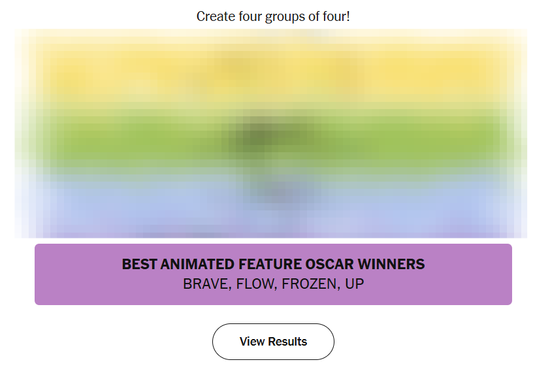The height and width of the screenshot is (392, 550).
Task: Click the blurred green group row
Action: (x=273, y=139)
